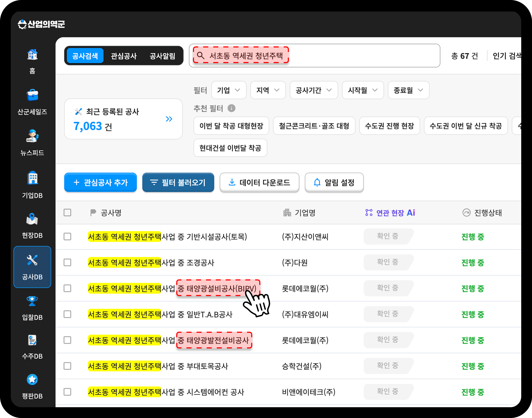Click the 산업의역군 logo
The width and height of the screenshot is (532, 418).
pyautogui.click(x=41, y=24)
